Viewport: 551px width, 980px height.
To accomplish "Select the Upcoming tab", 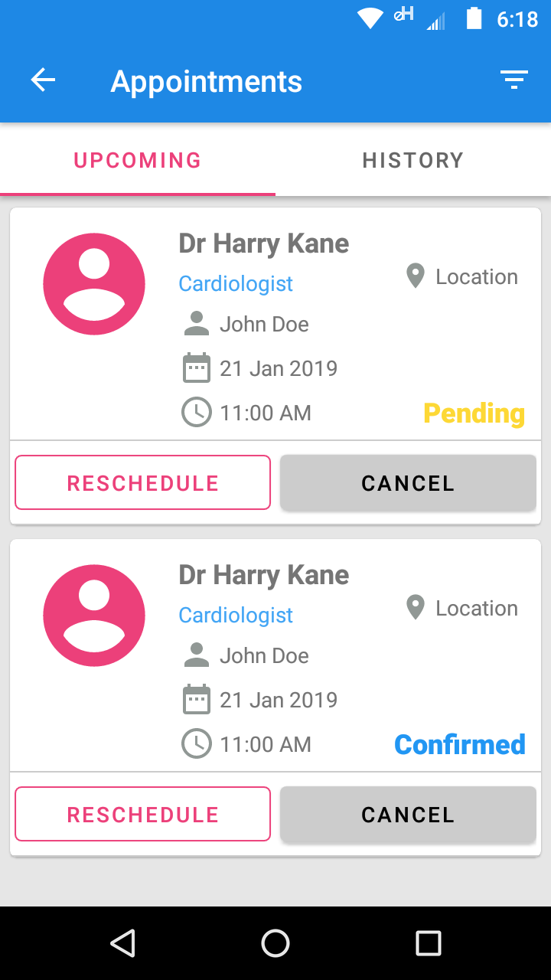I will 138,160.
